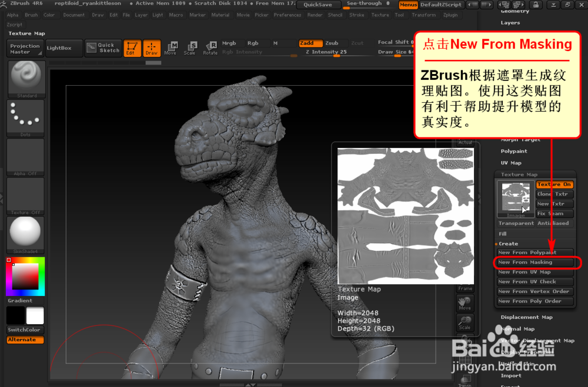Activate the Rotate tool in the toolbar

[210, 48]
